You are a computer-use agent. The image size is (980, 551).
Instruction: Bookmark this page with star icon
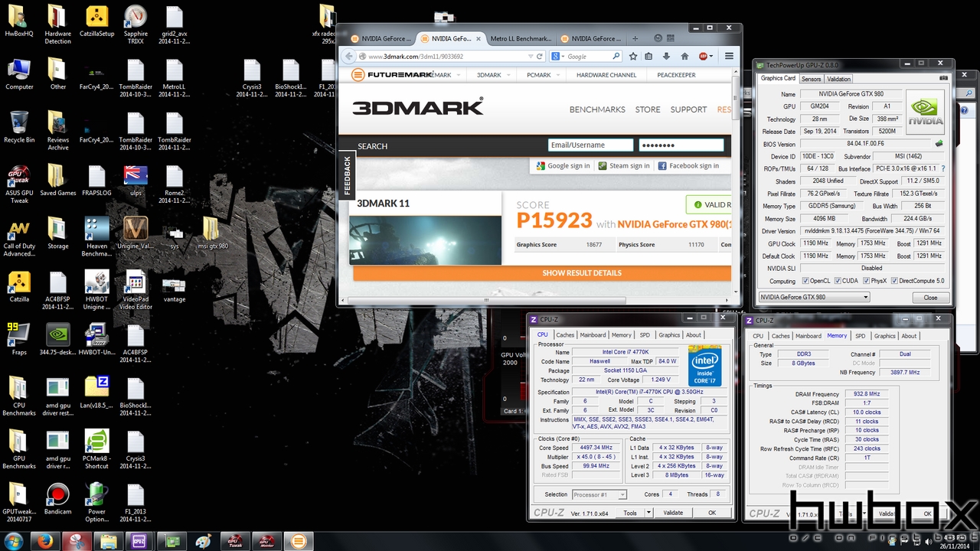coord(633,56)
